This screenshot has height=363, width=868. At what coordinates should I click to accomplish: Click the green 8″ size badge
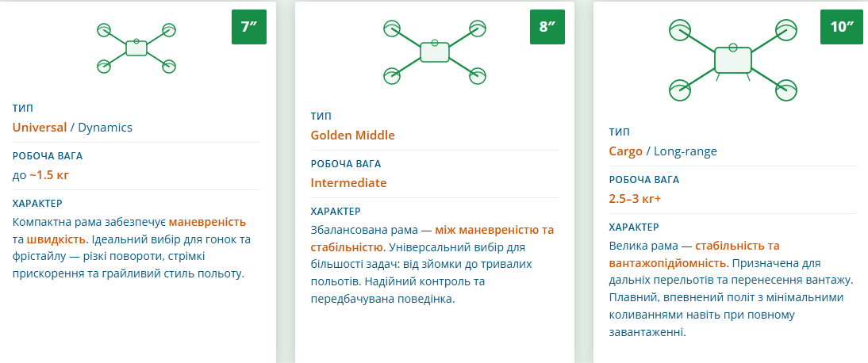click(x=547, y=27)
